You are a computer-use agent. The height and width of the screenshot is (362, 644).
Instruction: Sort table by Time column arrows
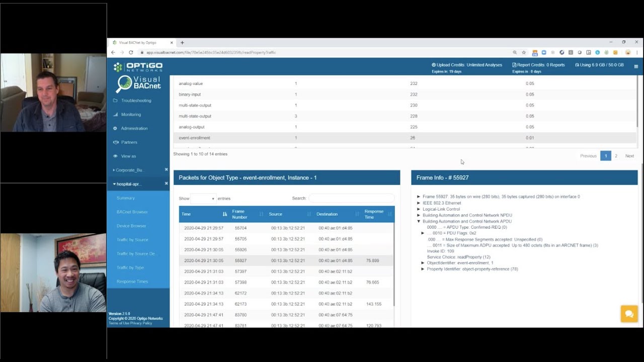pyautogui.click(x=225, y=214)
